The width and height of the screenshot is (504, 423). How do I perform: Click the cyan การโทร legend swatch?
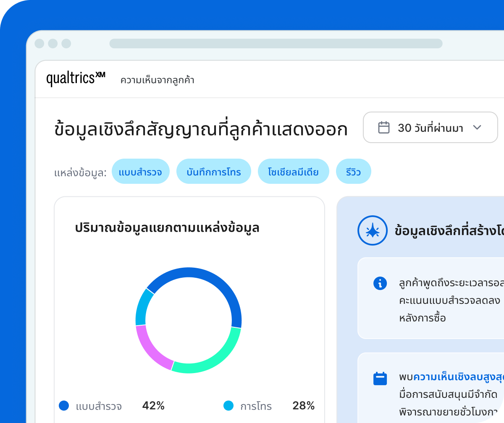coord(228,405)
